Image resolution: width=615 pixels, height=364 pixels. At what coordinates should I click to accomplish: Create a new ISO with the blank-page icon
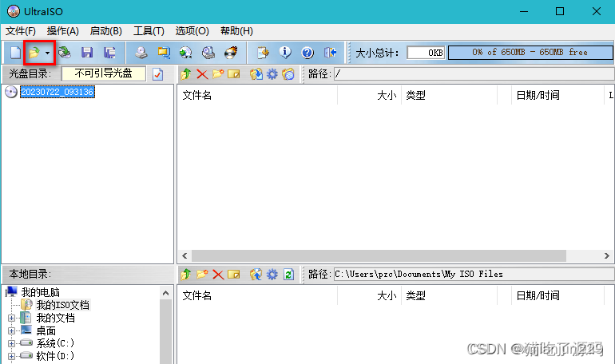[x=15, y=53]
